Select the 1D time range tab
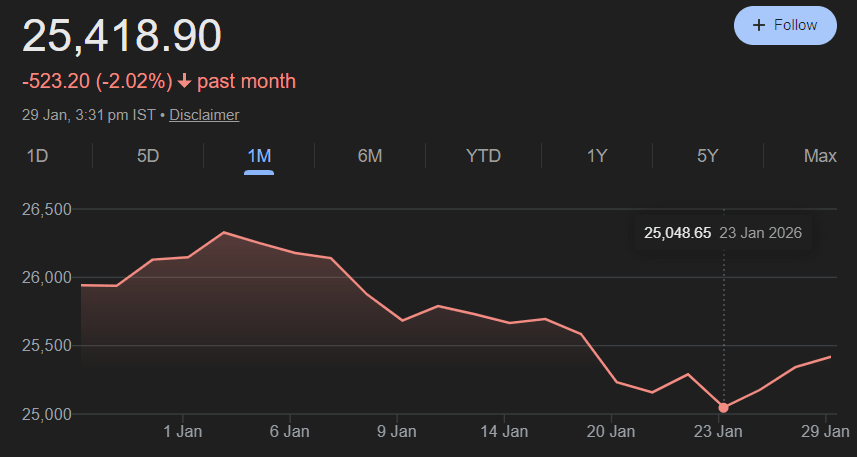The height and width of the screenshot is (457, 857). (37, 156)
